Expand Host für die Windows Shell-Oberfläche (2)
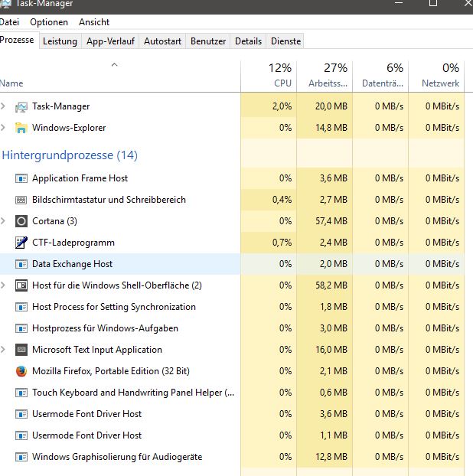The height and width of the screenshot is (476, 473). coord(3,285)
